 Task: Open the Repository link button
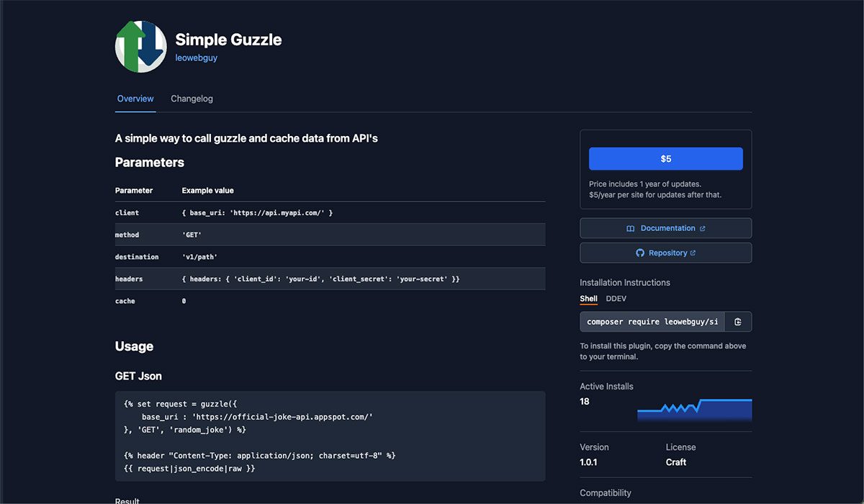click(x=666, y=253)
